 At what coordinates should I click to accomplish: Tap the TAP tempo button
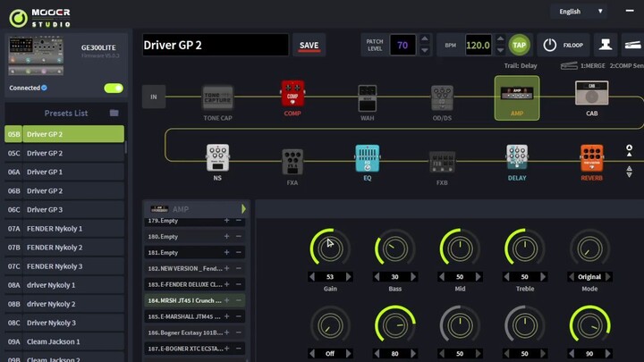519,46
